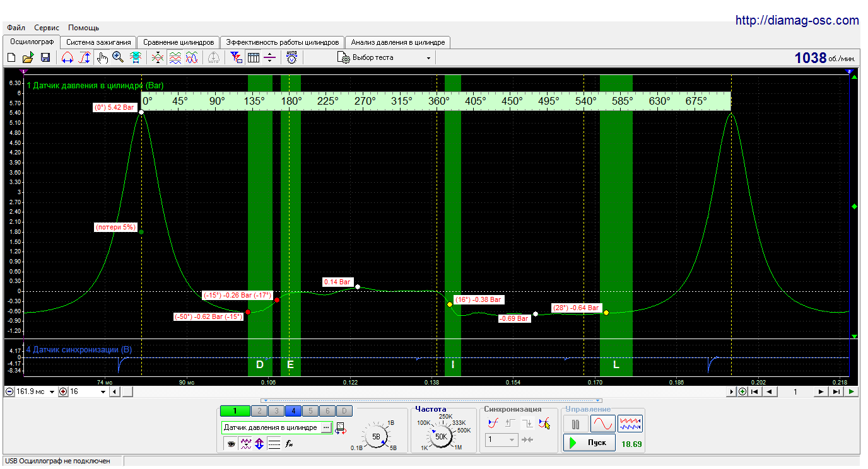Select channel 4 blue button

pyautogui.click(x=293, y=411)
